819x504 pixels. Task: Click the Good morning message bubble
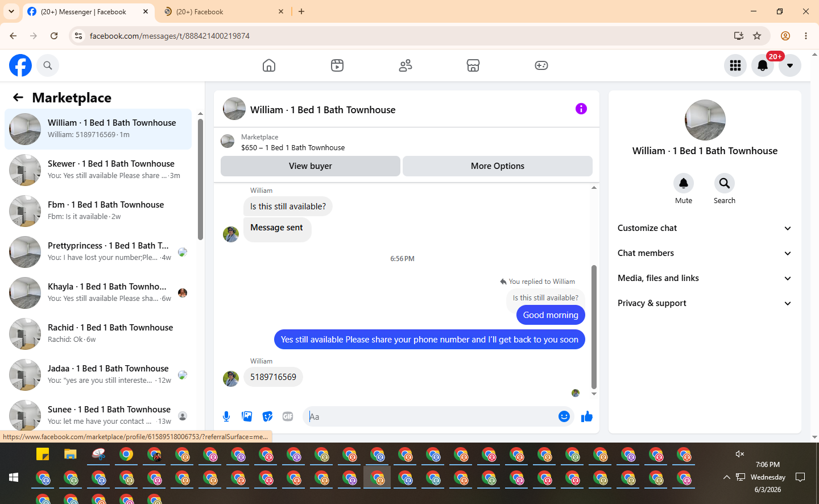[x=551, y=315]
